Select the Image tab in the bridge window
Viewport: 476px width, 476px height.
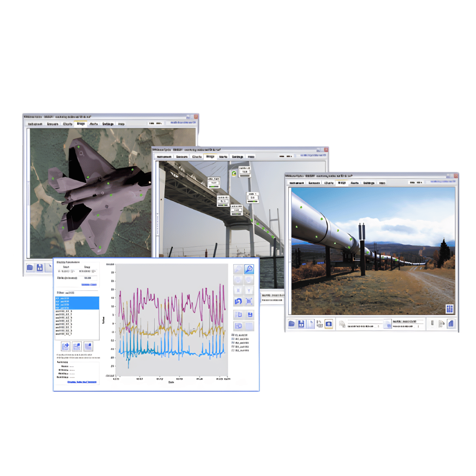210,156
